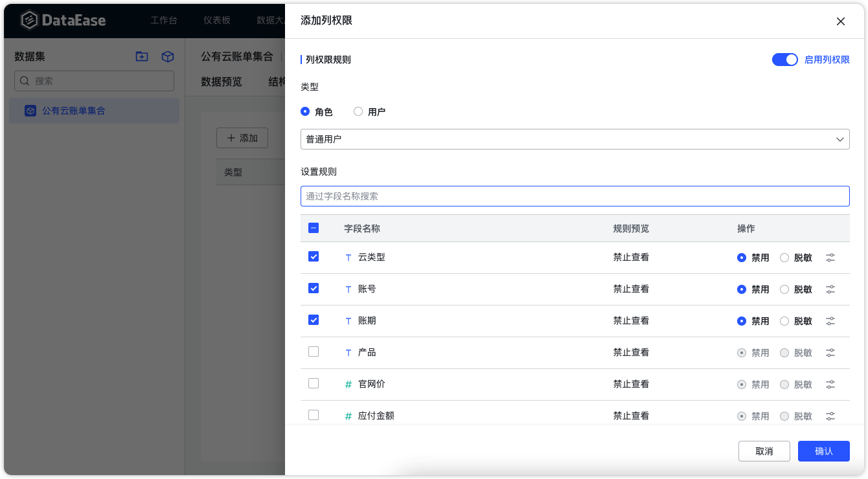Check the 官网价 field checkbox
868x479 pixels.
(314, 383)
